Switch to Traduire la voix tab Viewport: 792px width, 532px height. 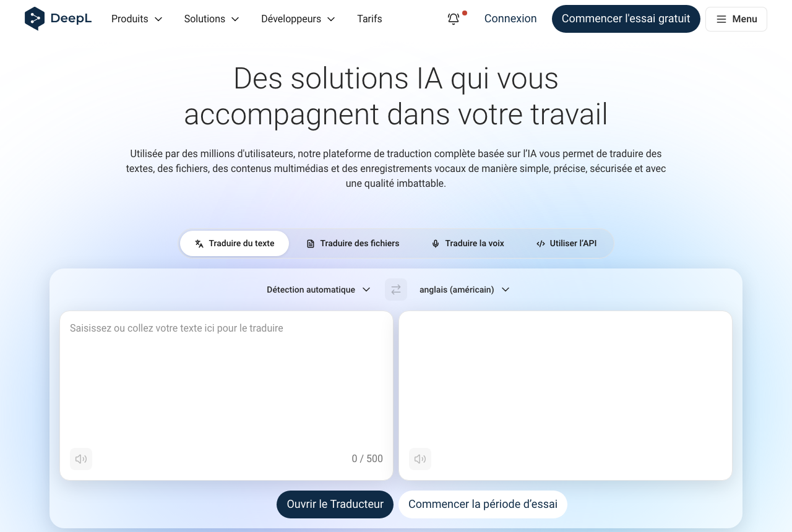[x=468, y=243]
